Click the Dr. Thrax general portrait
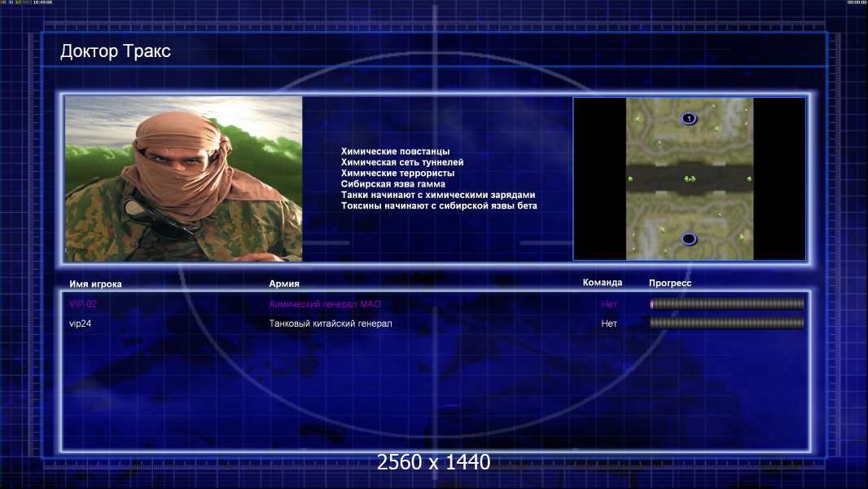Screen dimensions: 868x489 point(184,178)
